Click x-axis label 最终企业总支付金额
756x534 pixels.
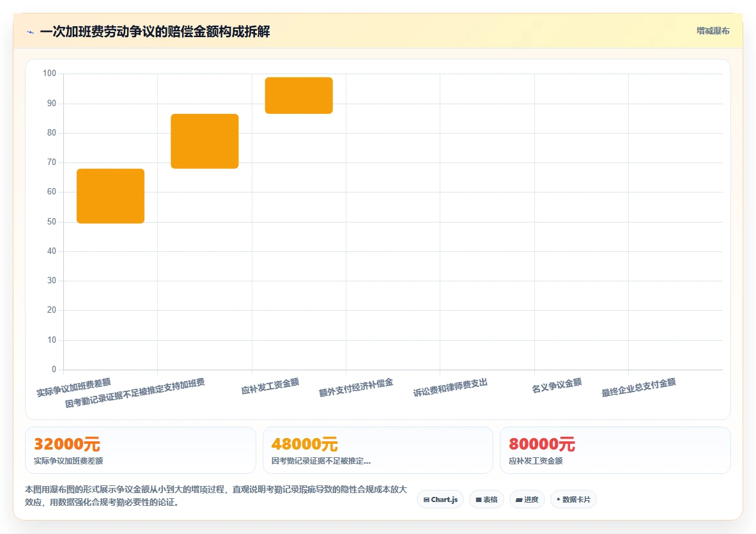pyautogui.click(x=638, y=388)
